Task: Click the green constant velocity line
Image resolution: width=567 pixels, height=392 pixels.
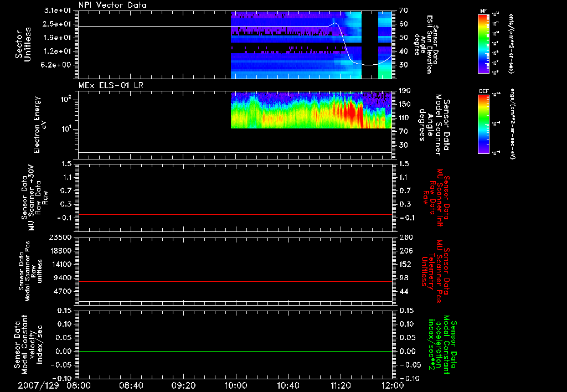Action: pyautogui.click(x=235, y=351)
